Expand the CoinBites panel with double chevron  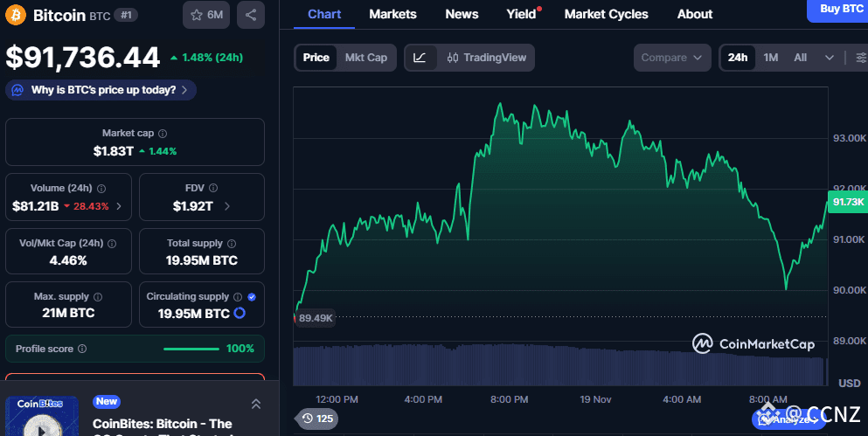coord(255,404)
